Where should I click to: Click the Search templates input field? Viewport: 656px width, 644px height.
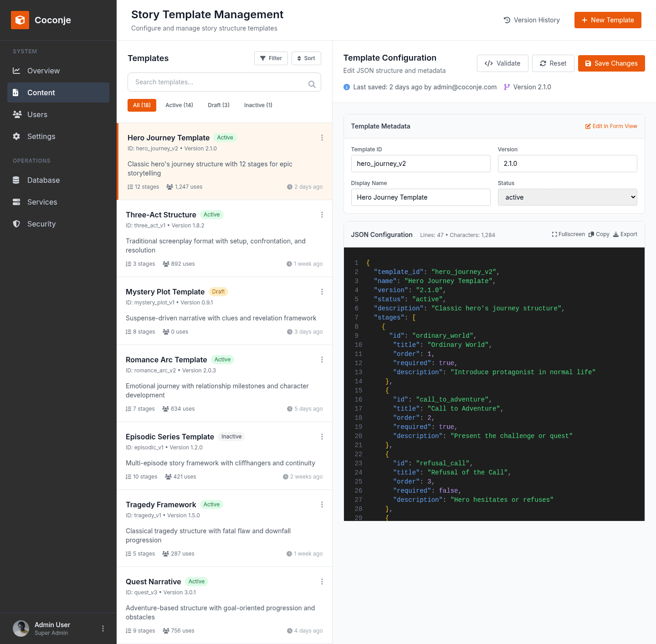coord(214,82)
